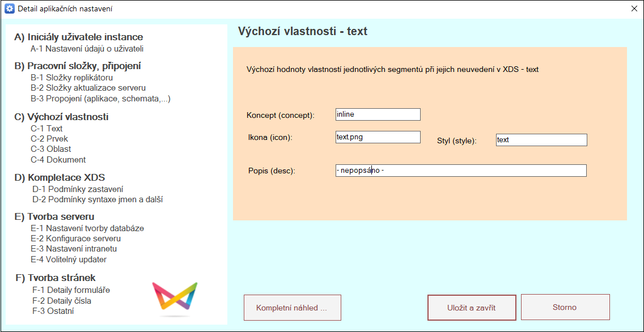Click into the Styl (style) field
The width and height of the screenshot is (644, 332).
click(x=541, y=140)
